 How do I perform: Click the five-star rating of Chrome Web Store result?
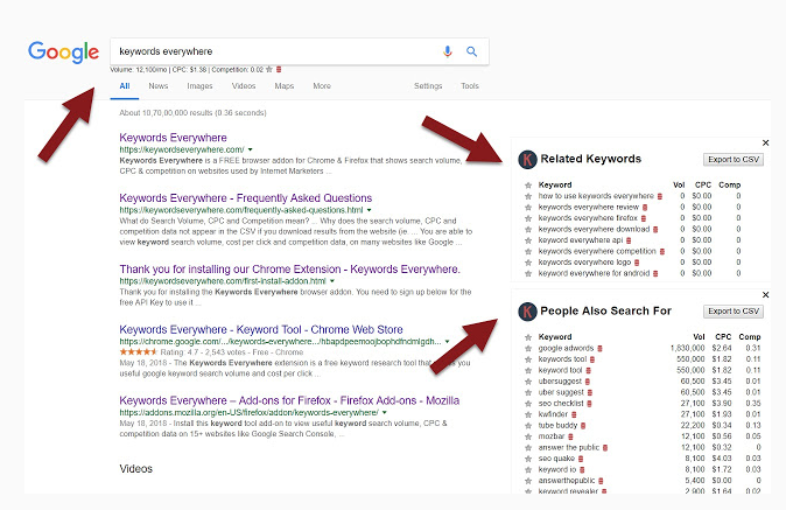tap(138, 352)
